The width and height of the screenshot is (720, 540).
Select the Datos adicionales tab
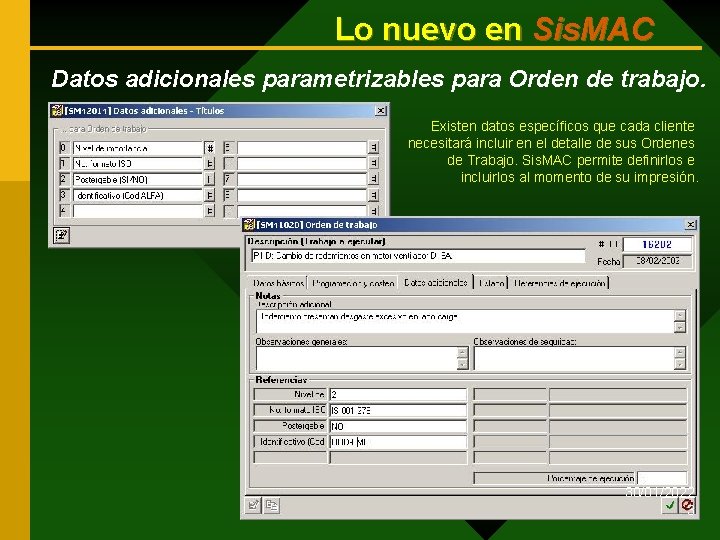(436, 282)
